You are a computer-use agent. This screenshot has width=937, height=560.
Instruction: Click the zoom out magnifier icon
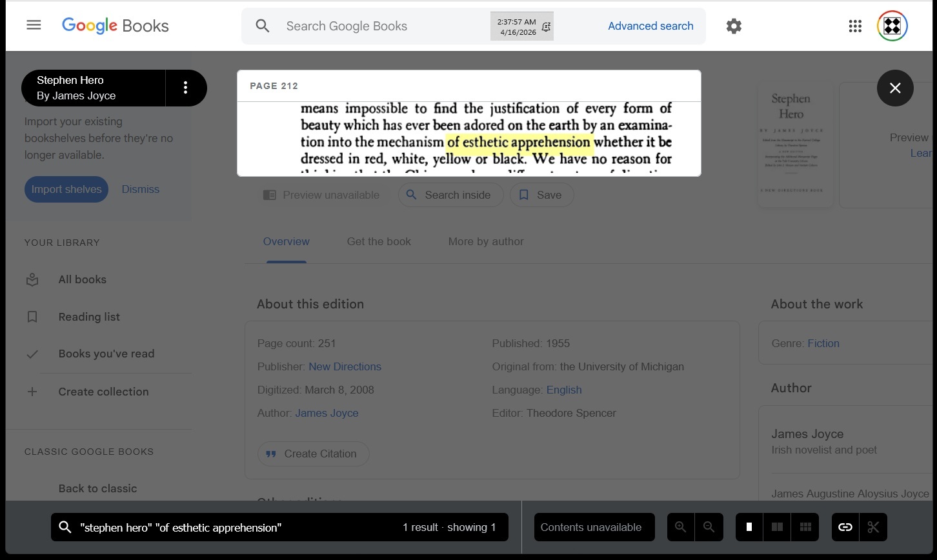[x=709, y=527]
